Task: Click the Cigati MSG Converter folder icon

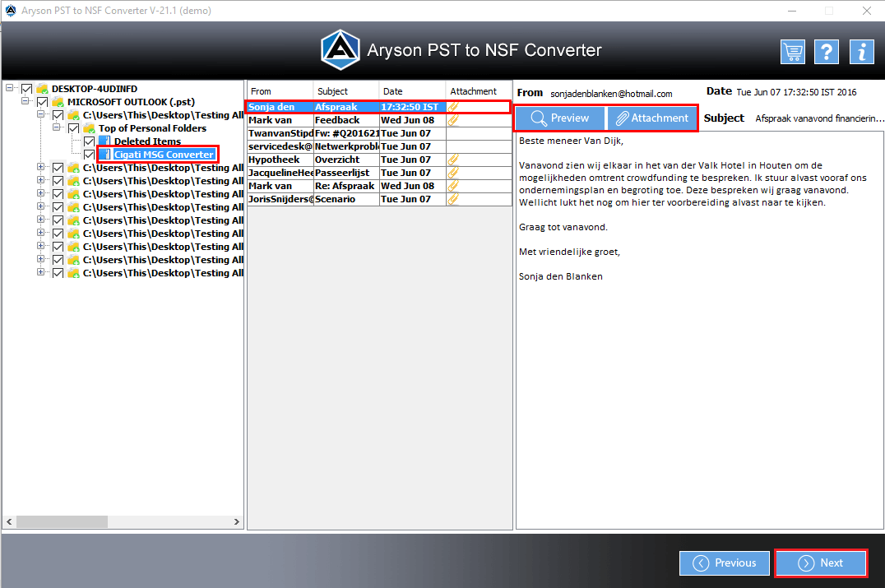Action: [x=104, y=155]
